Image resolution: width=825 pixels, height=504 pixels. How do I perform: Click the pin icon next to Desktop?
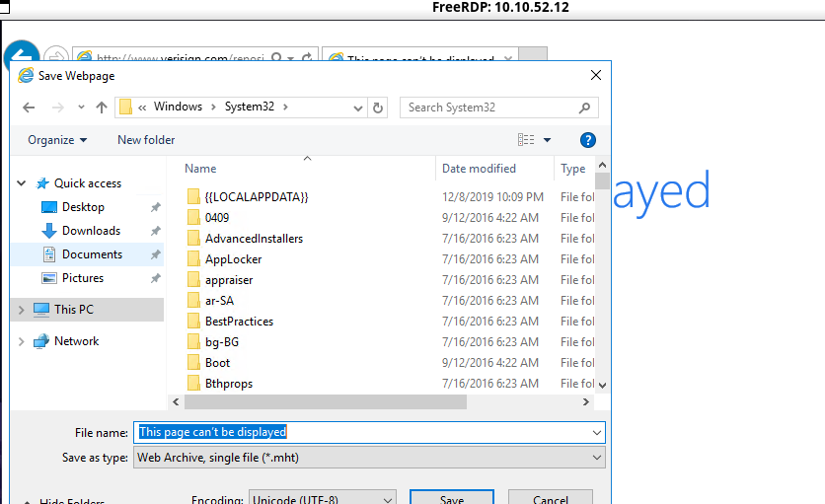click(155, 207)
